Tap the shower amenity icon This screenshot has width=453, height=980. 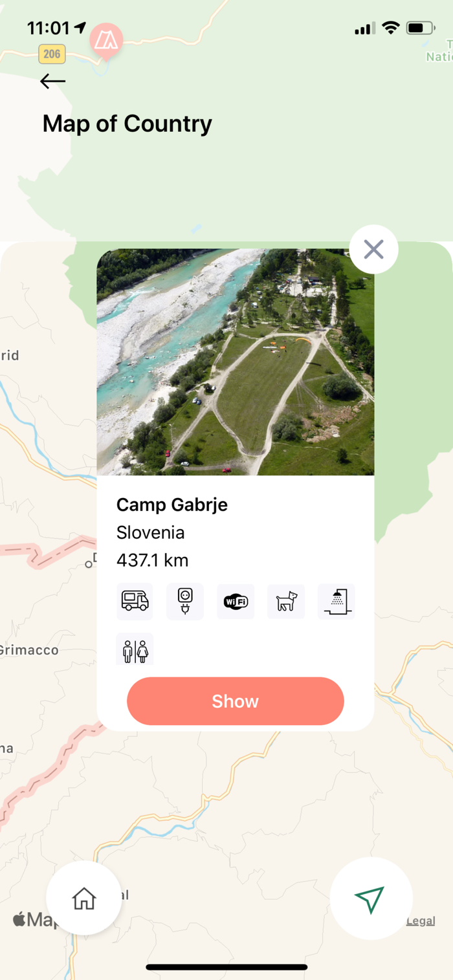click(337, 601)
